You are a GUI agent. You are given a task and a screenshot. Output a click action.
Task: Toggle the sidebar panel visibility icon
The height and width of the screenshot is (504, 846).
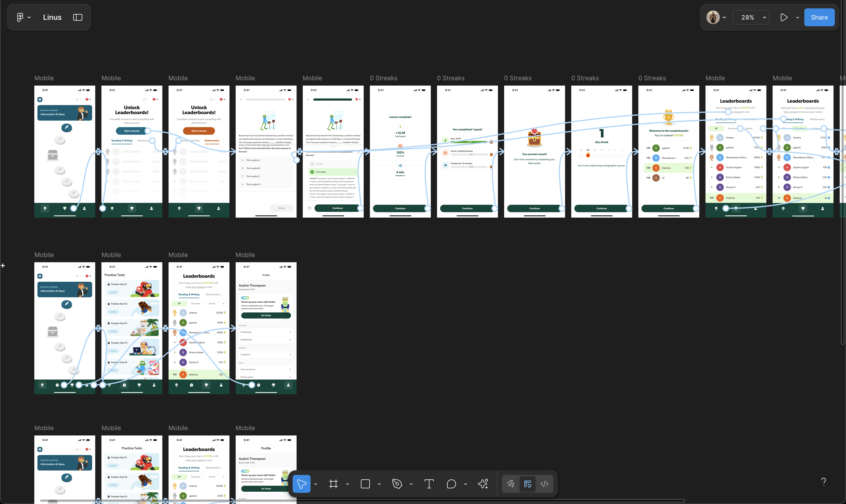click(x=78, y=17)
